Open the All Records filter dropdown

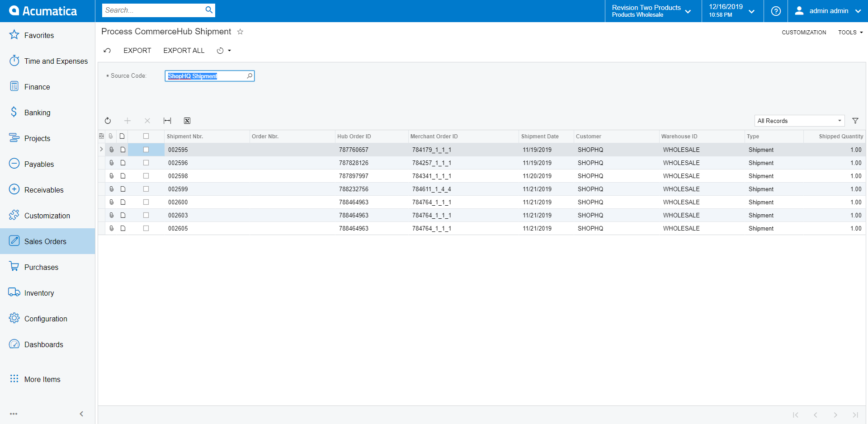click(x=799, y=121)
